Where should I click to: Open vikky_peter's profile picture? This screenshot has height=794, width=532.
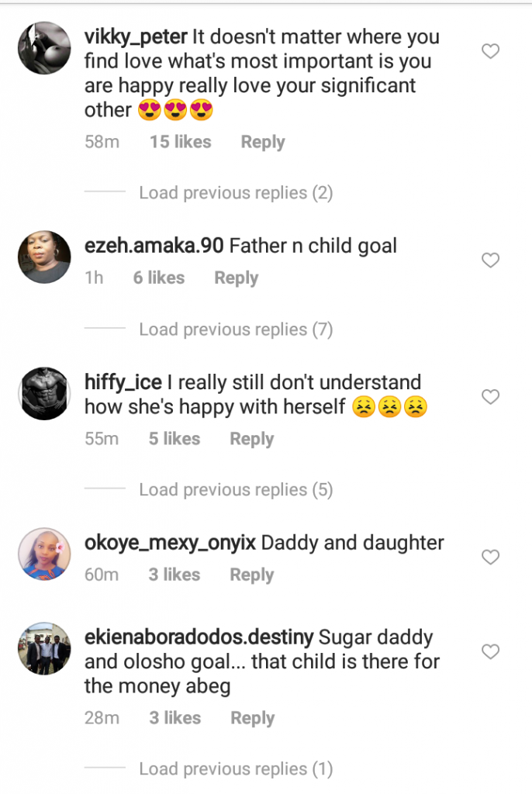tap(44, 48)
